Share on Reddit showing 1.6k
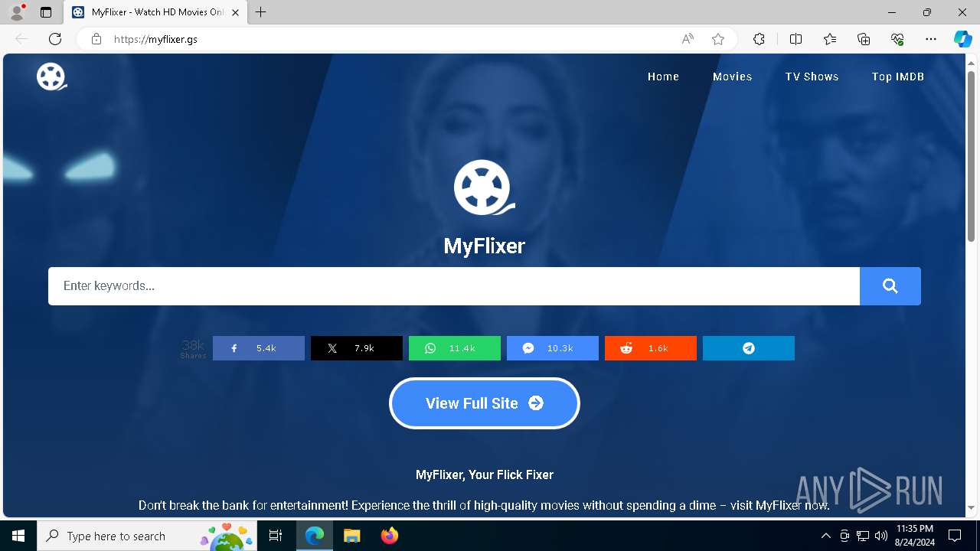980x551 pixels. (651, 348)
